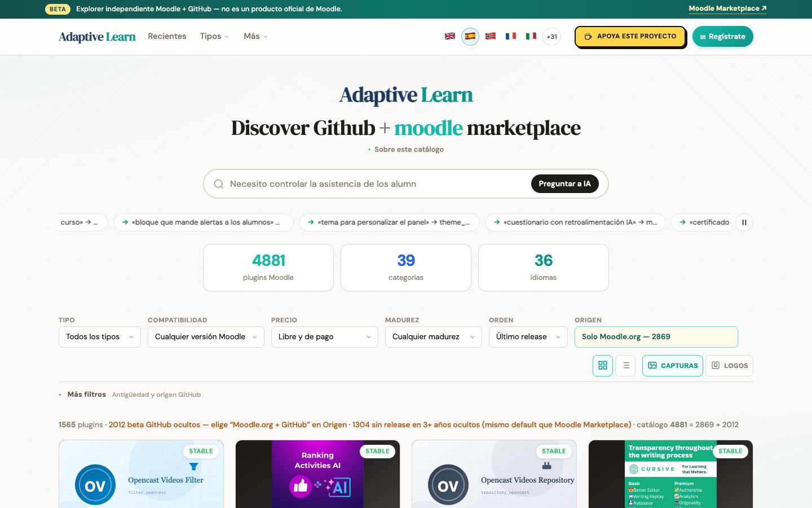The image size is (812, 508).
Task: Open the Libre y de pago dropdown
Action: [325, 337]
